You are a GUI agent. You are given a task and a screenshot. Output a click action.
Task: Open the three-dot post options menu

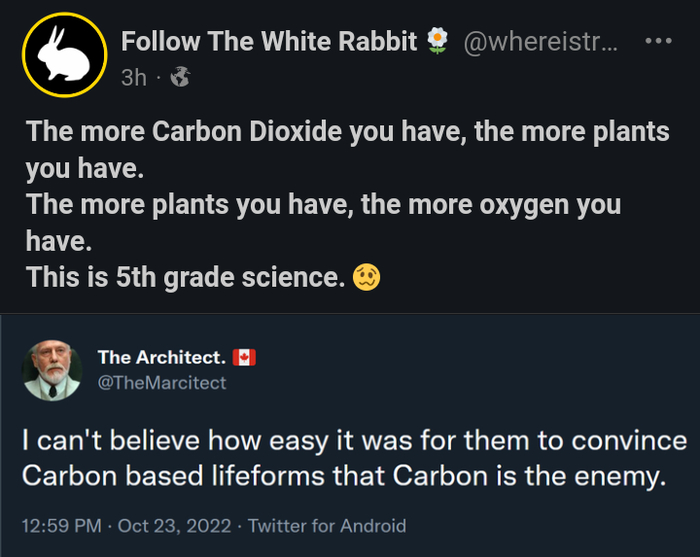[658, 42]
